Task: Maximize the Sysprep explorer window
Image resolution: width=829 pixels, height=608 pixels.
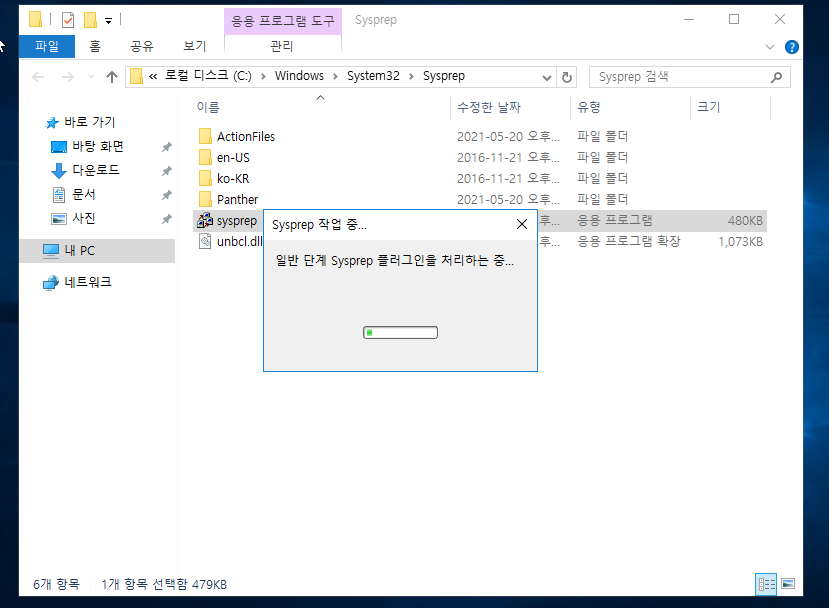Action: [734, 20]
